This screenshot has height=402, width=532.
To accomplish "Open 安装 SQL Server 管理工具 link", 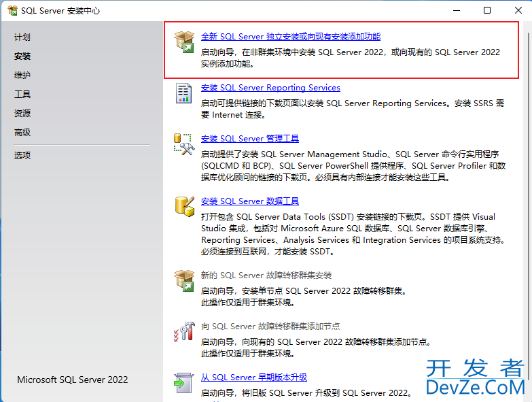I will [250, 139].
